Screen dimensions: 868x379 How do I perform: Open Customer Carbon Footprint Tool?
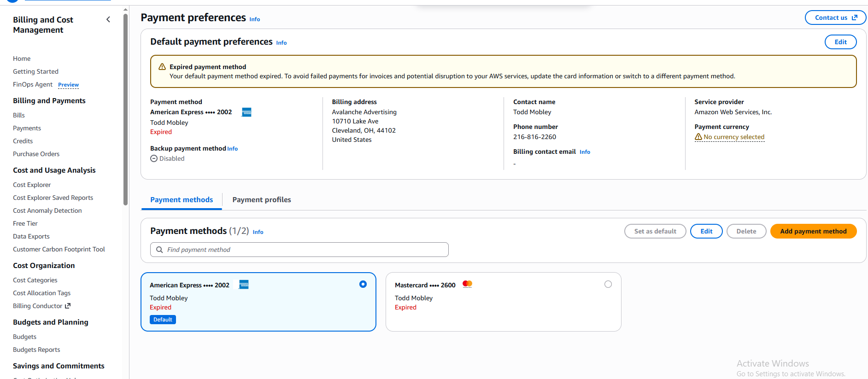click(59, 249)
